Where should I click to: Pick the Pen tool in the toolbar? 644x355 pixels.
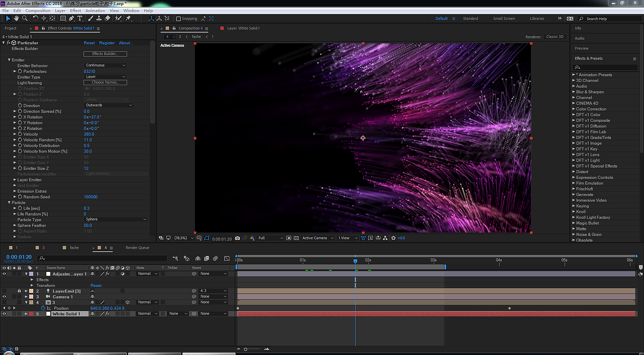tap(71, 19)
